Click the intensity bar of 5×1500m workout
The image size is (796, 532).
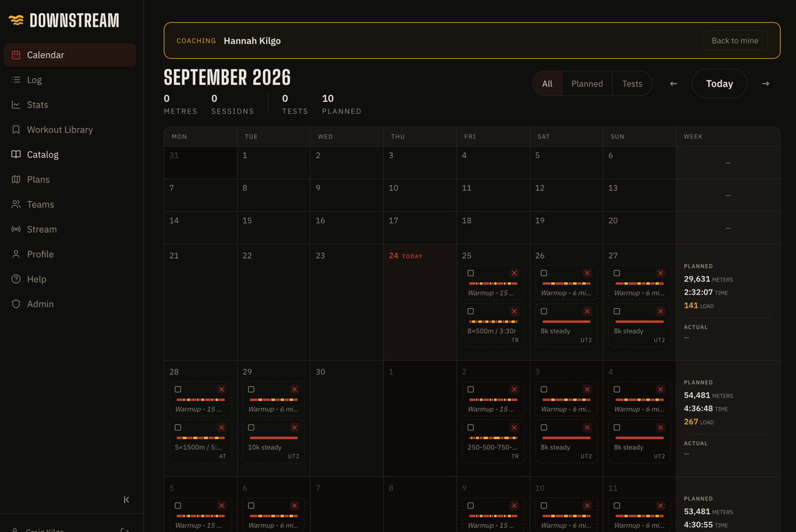(x=200, y=438)
